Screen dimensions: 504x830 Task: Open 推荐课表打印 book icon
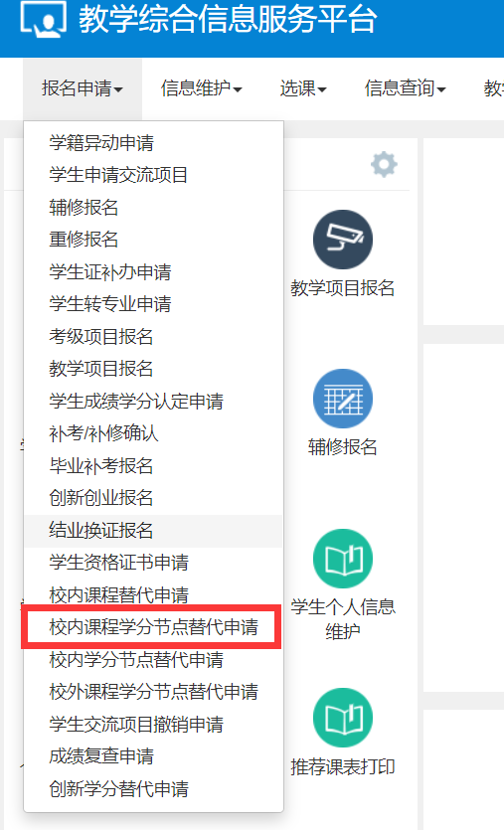point(343,718)
